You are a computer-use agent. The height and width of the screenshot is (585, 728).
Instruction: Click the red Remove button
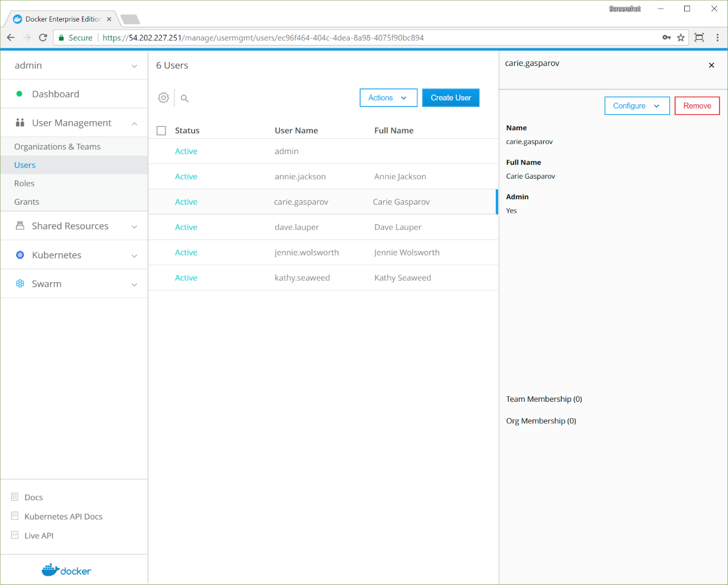tap(697, 106)
